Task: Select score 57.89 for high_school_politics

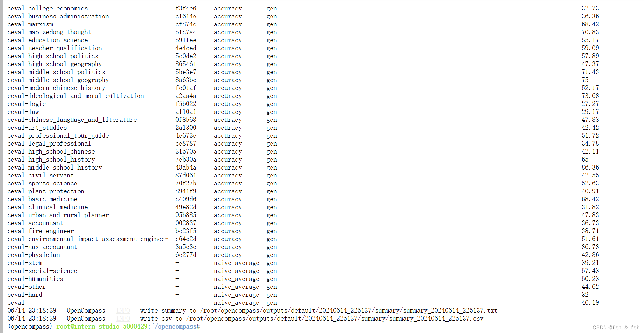Action: pyautogui.click(x=590, y=56)
